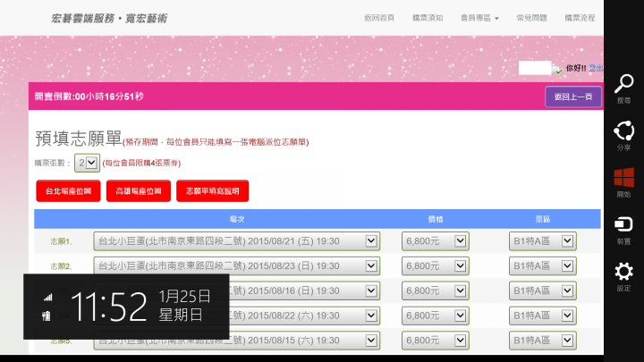Viewport: 644px width, 362px height.
Task: Click battery icon in clock overlay
Action: point(47,316)
